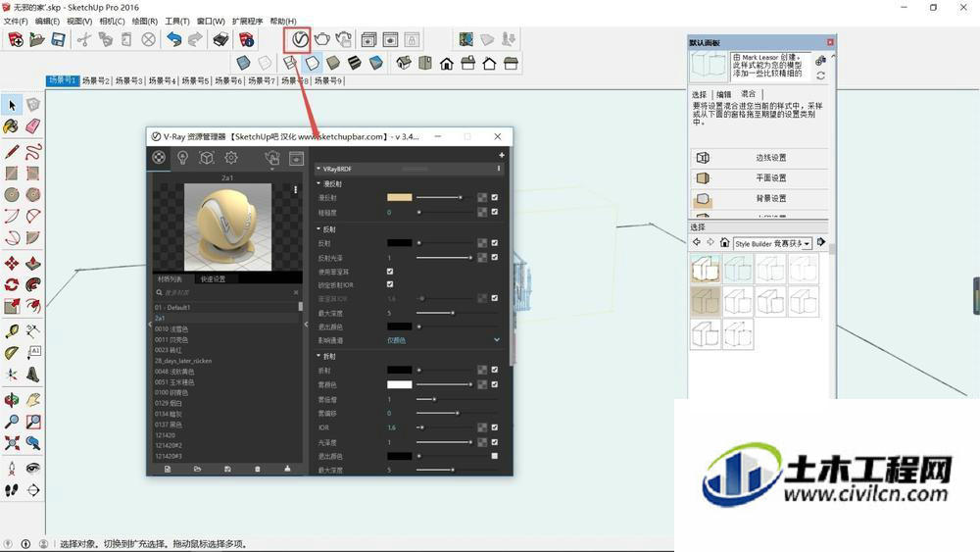The width and height of the screenshot is (980, 552).
Task: Click the material search field
Action: click(x=226, y=292)
